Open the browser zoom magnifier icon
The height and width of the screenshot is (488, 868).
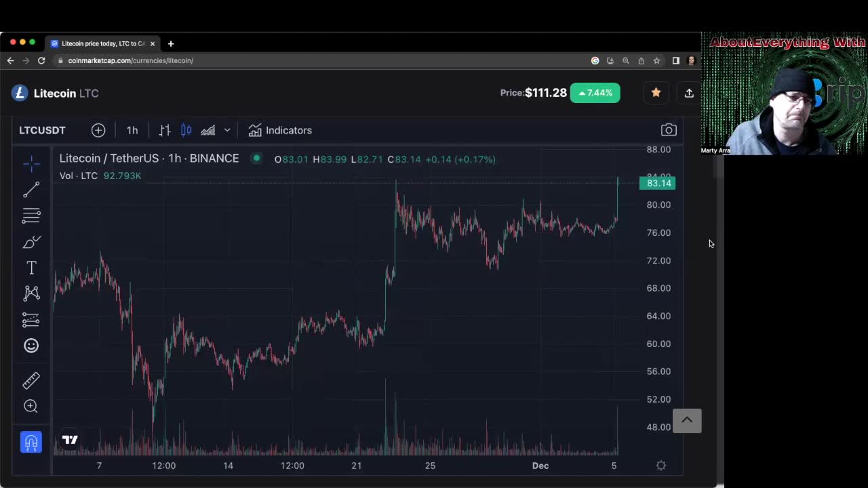pyautogui.click(x=626, y=60)
